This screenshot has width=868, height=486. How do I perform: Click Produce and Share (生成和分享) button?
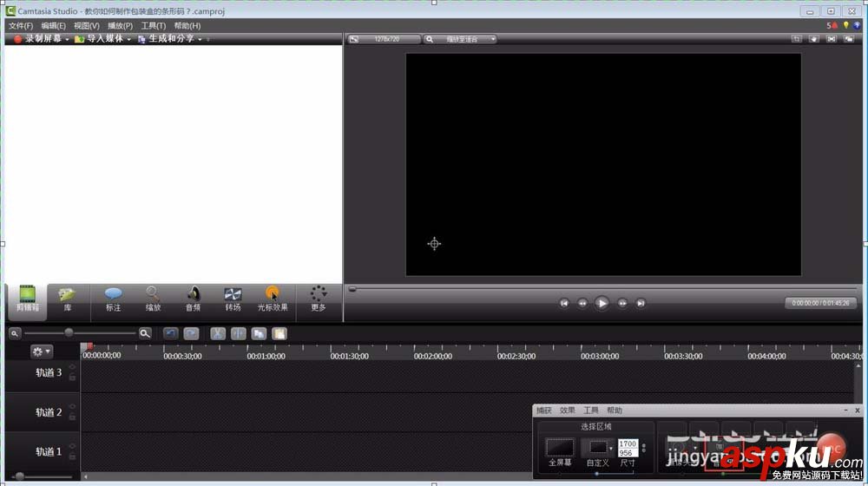tap(166, 39)
